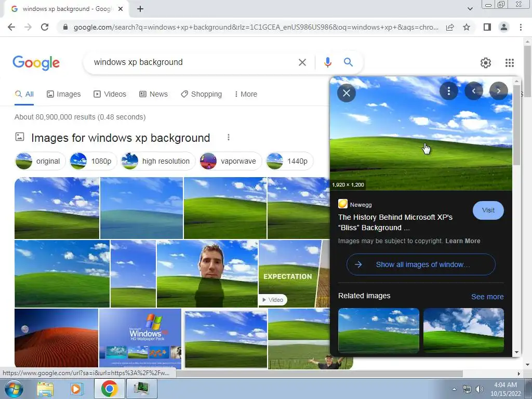Open a new tab with plus button
This screenshot has height=399, width=532.
coord(140,9)
